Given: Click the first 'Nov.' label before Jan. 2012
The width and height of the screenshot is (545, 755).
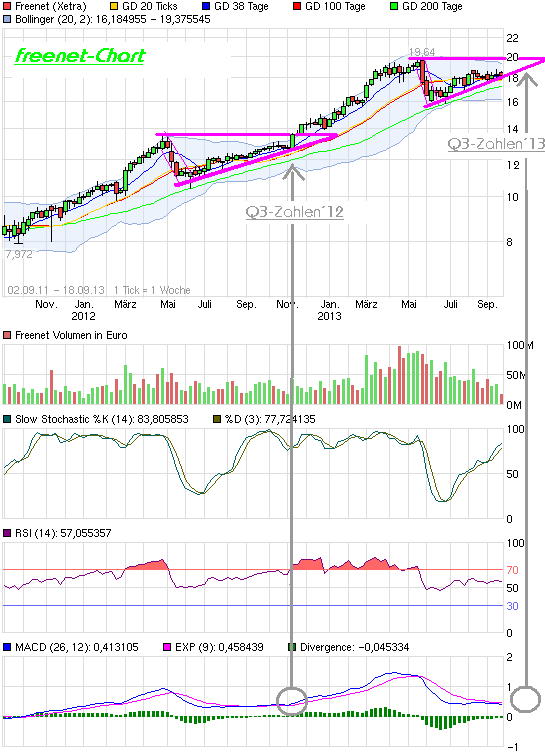Looking at the screenshot, I should pos(46,304).
